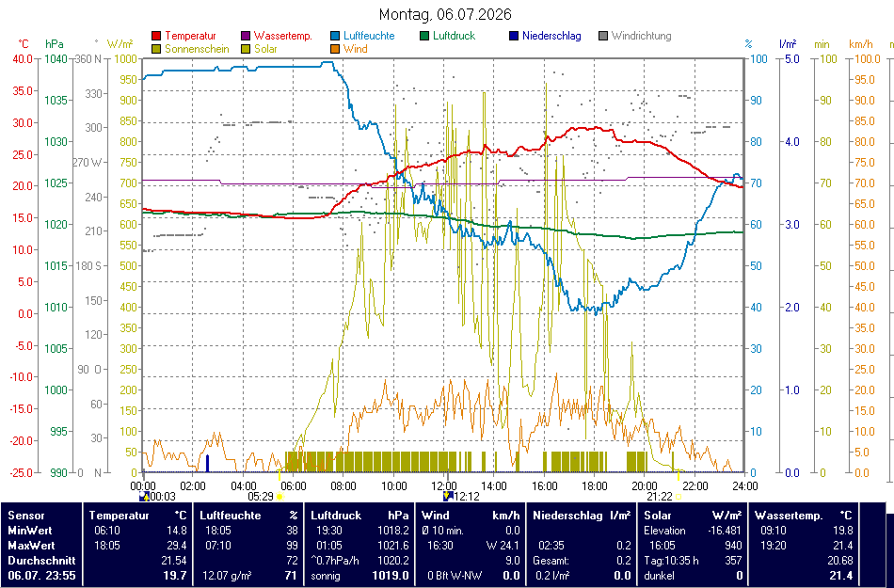Click the orange Wind legend swatch
The image size is (894, 588).
(x=335, y=49)
